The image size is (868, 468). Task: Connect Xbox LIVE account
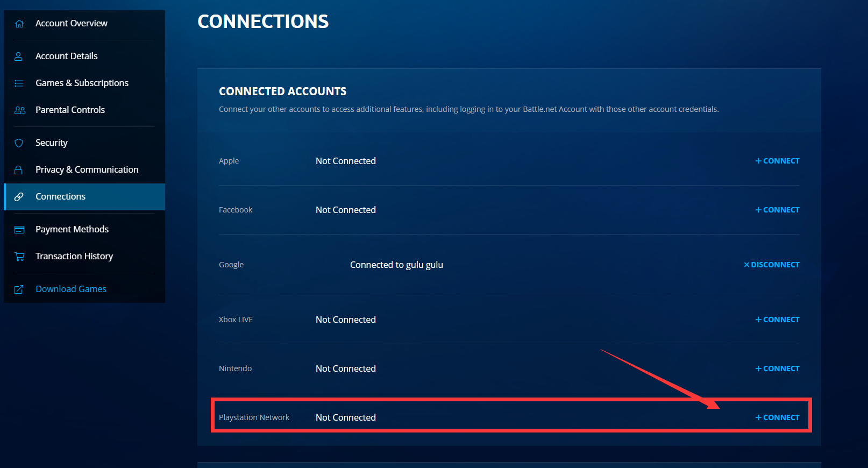777,320
